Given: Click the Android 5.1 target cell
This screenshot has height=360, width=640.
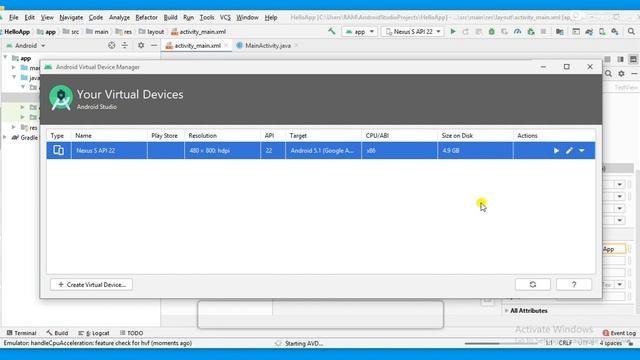Looking at the screenshot, I should click(323, 151).
